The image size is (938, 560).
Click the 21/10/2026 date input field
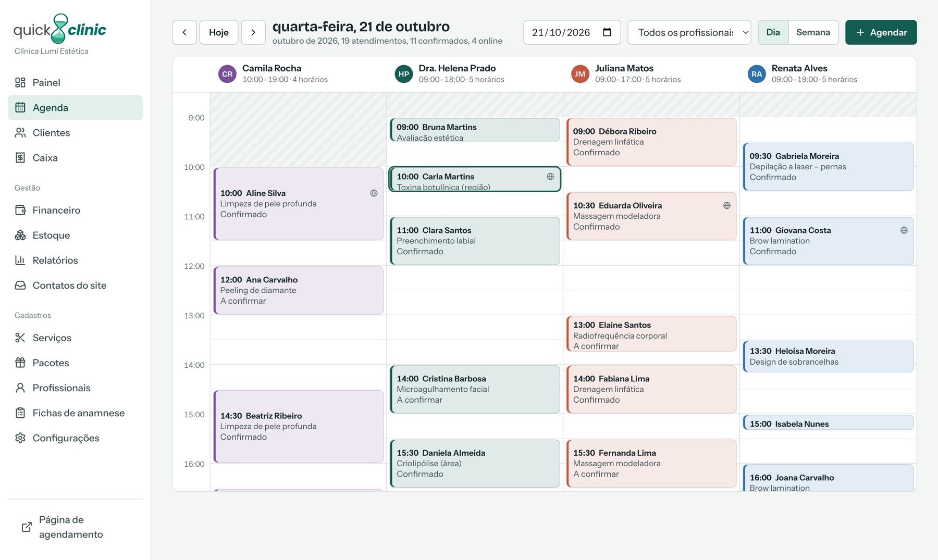point(572,32)
